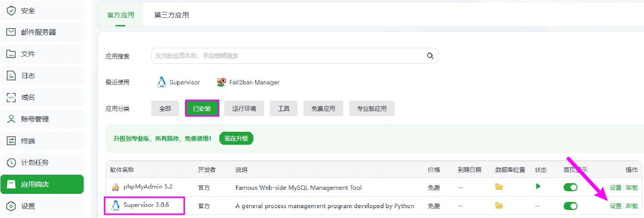Viewport: 644px width, 218px height.
Task: Switch to 第三方应用 tab
Action: coord(171,15)
